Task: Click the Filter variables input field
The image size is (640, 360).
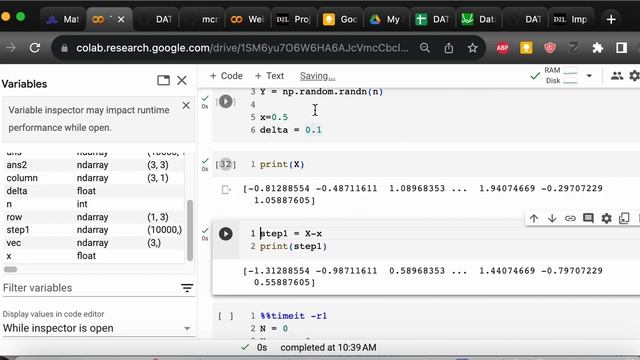Action: [90, 288]
